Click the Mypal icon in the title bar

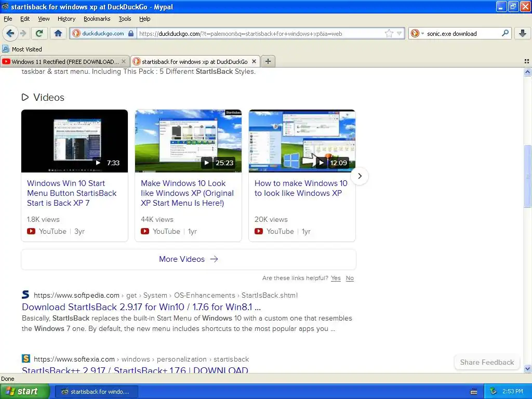[5, 6]
